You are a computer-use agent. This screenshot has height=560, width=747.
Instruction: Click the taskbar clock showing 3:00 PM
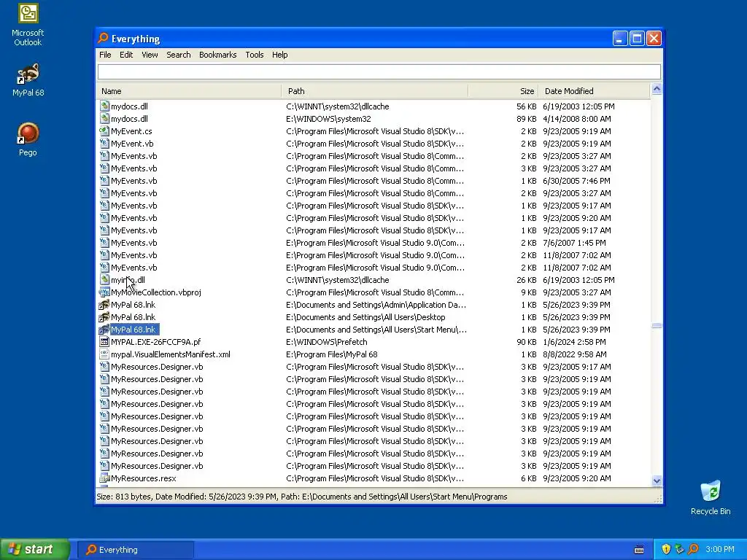click(720, 549)
